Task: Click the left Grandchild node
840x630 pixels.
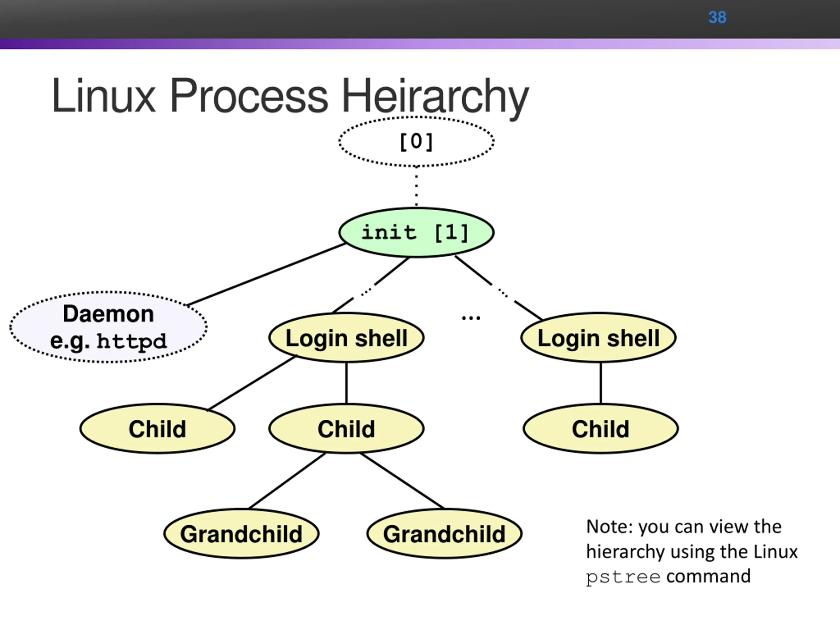Action: 241,534
